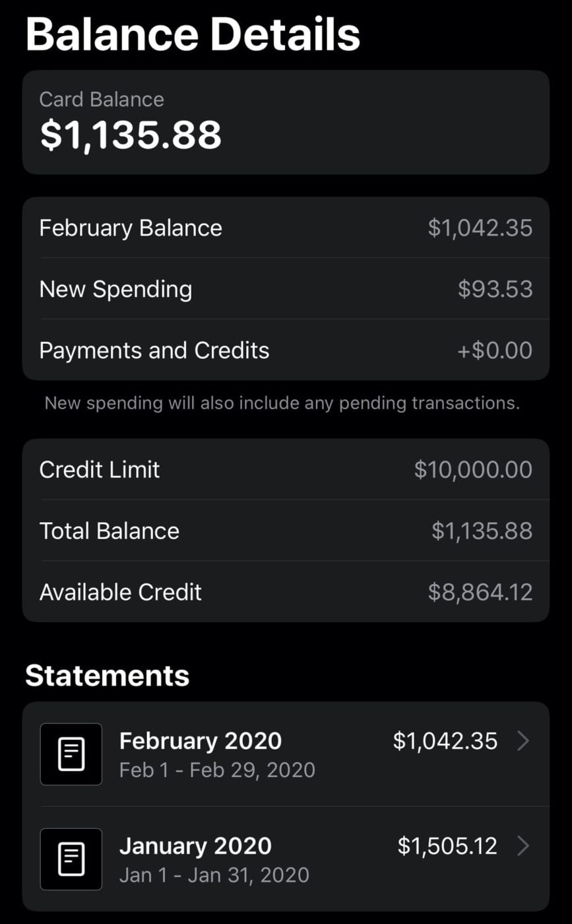Click the February statement amount $1,042.35
This screenshot has width=572, height=924.
[445, 741]
